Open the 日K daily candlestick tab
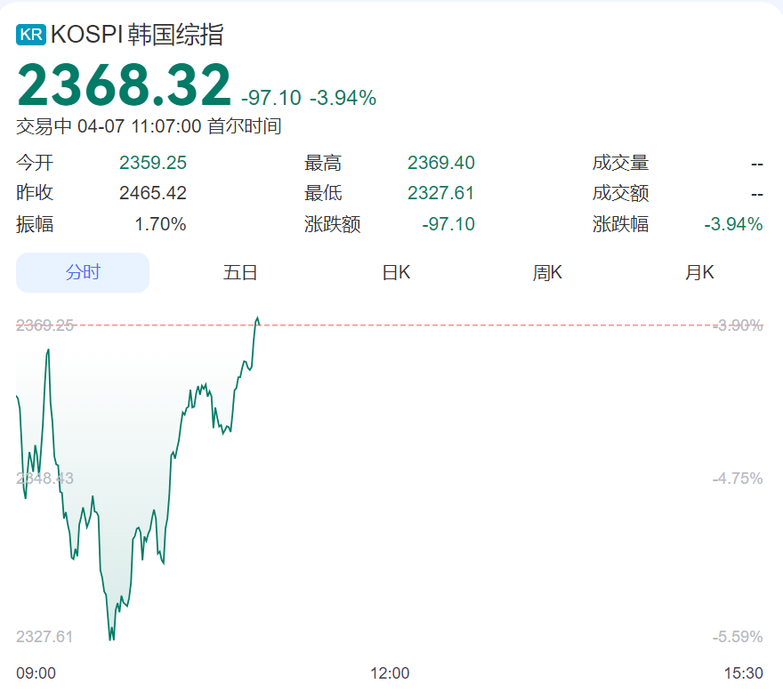 (396, 272)
